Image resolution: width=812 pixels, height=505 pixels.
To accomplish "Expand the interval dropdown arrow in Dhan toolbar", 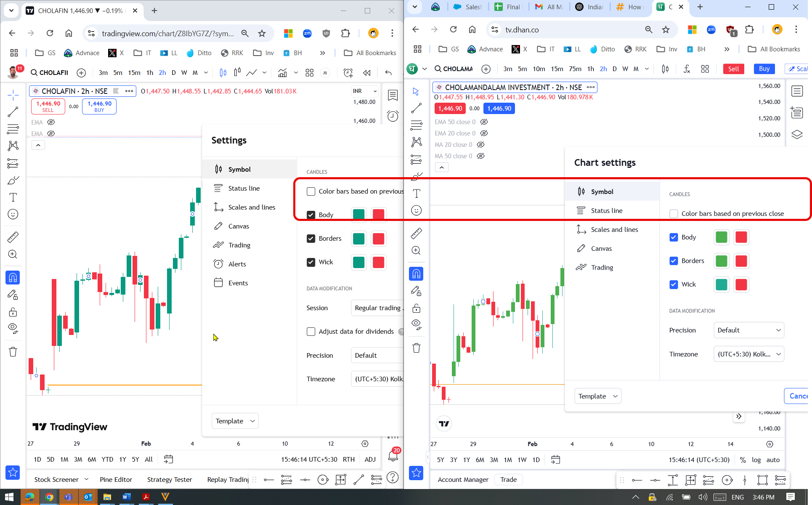I will (x=647, y=69).
